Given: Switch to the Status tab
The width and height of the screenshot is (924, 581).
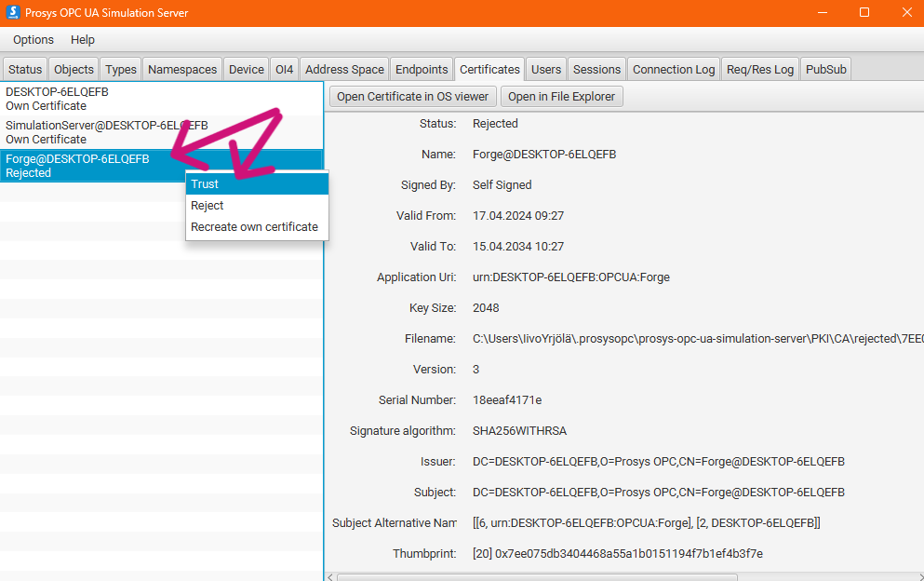Looking at the screenshot, I should click(x=25, y=70).
